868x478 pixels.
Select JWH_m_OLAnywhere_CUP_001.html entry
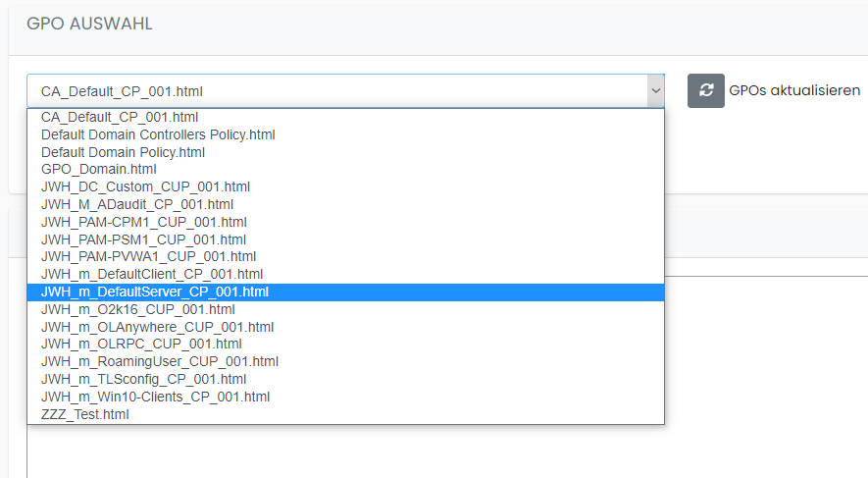point(157,327)
